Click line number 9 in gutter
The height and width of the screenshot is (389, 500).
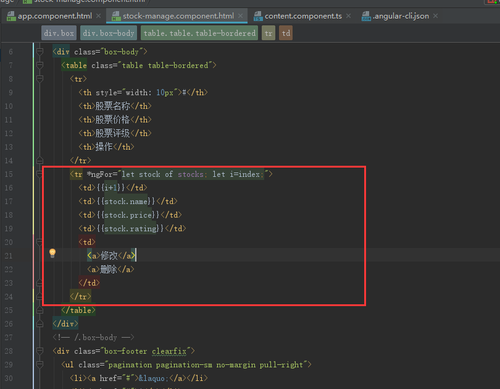11,93
